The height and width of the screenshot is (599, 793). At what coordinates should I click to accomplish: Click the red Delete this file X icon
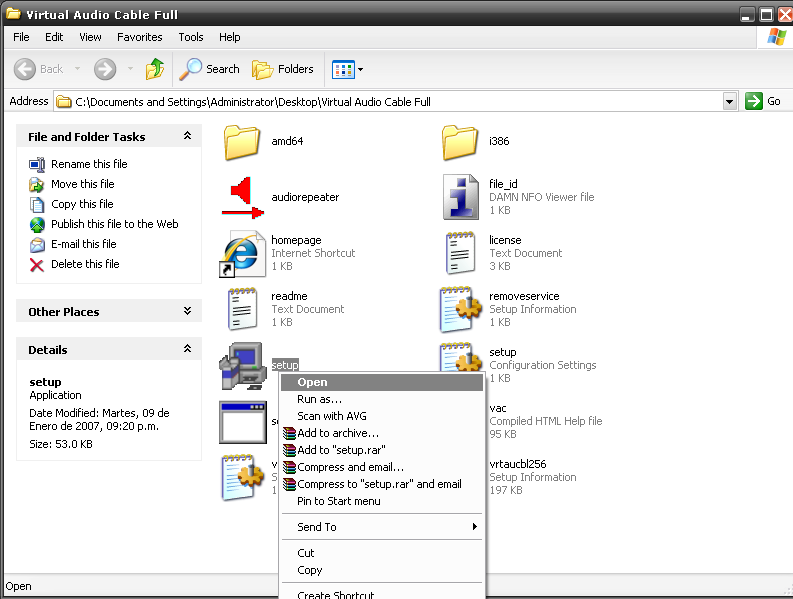(x=37, y=265)
